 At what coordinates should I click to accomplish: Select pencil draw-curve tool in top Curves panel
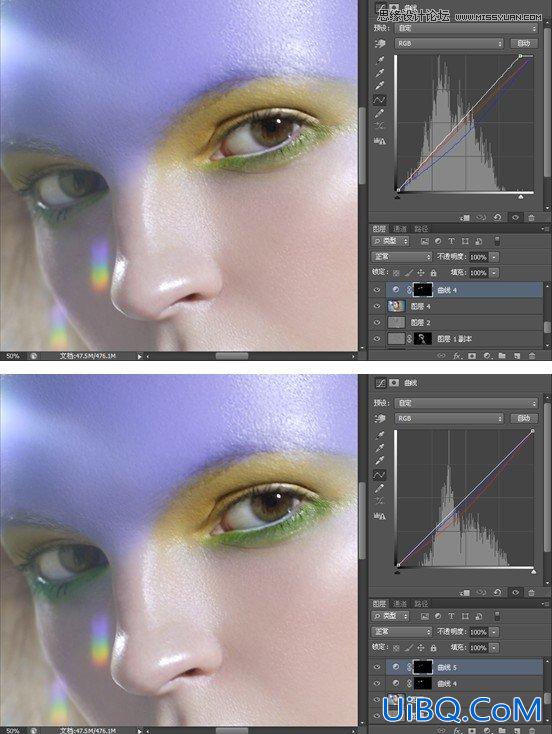pos(380,113)
